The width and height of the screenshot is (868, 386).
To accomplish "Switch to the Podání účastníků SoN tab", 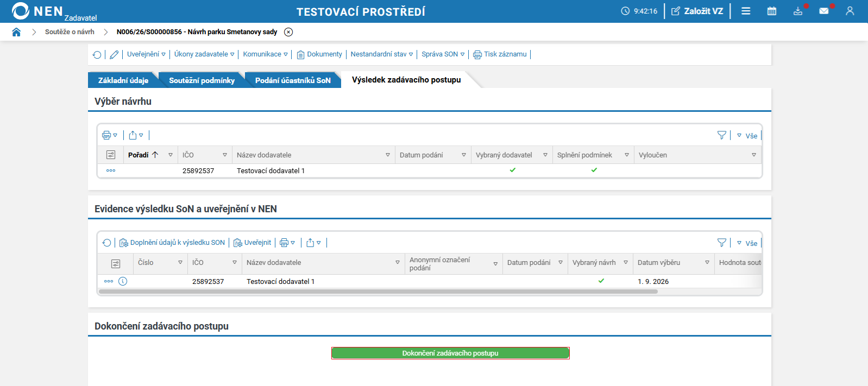I will tap(293, 80).
